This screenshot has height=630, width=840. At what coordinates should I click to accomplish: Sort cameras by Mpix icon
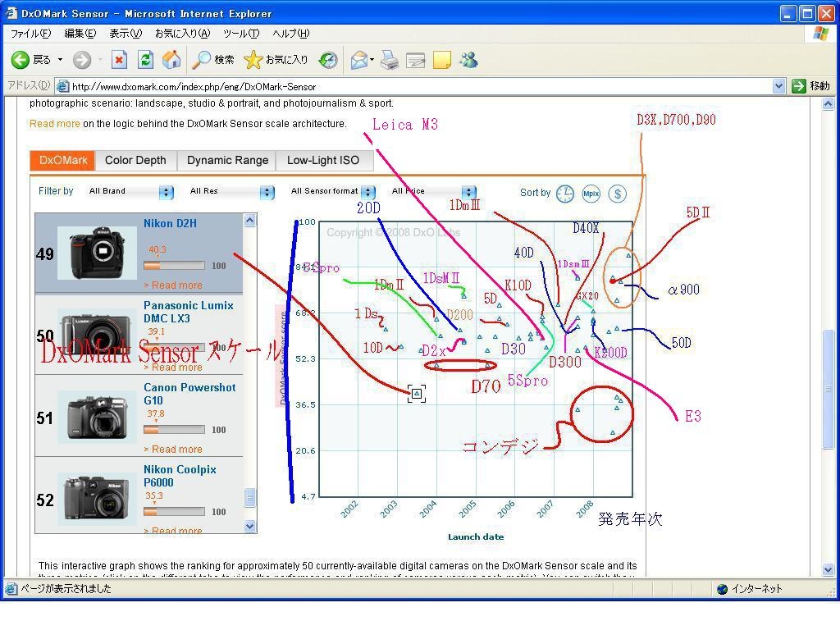point(591,194)
